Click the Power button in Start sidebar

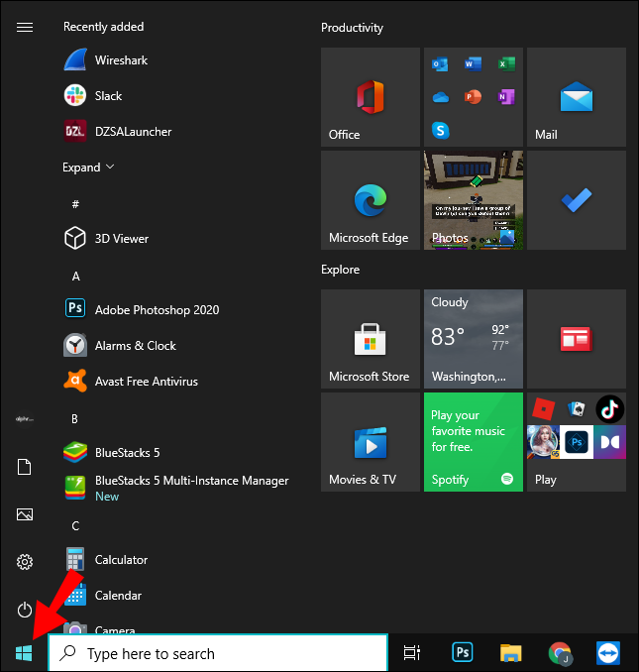pyautogui.click(x=25, y=610)
